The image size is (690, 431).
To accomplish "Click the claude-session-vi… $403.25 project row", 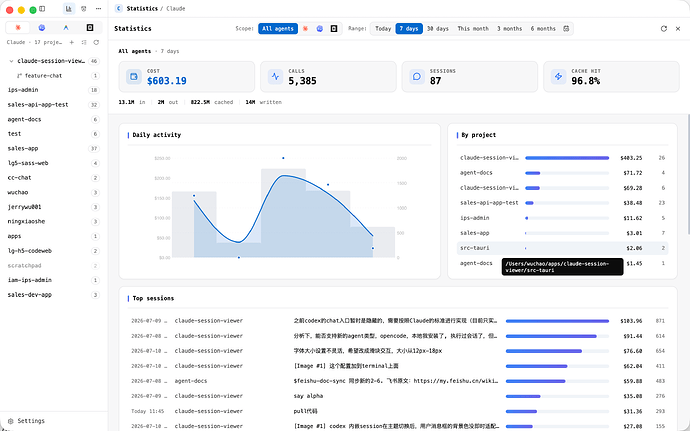I will click(x=562, y=158).
